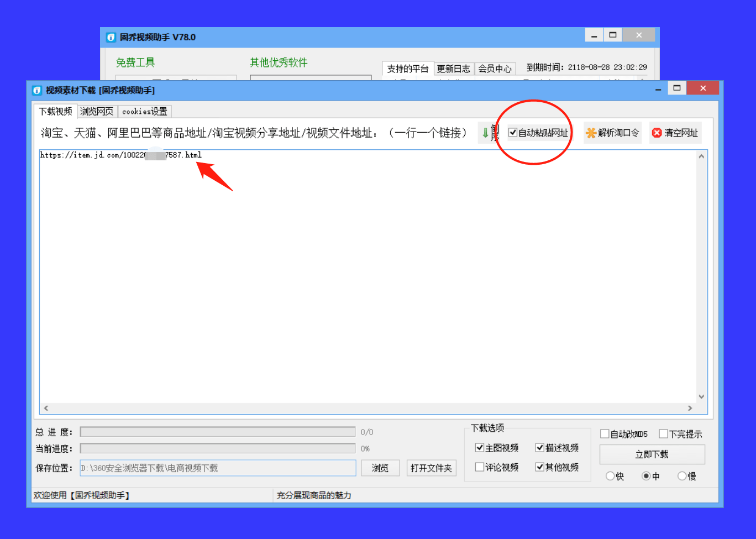Screen dimensions: 756x539
Task: Select the 快 speed radio button
Action: [610, 476]
